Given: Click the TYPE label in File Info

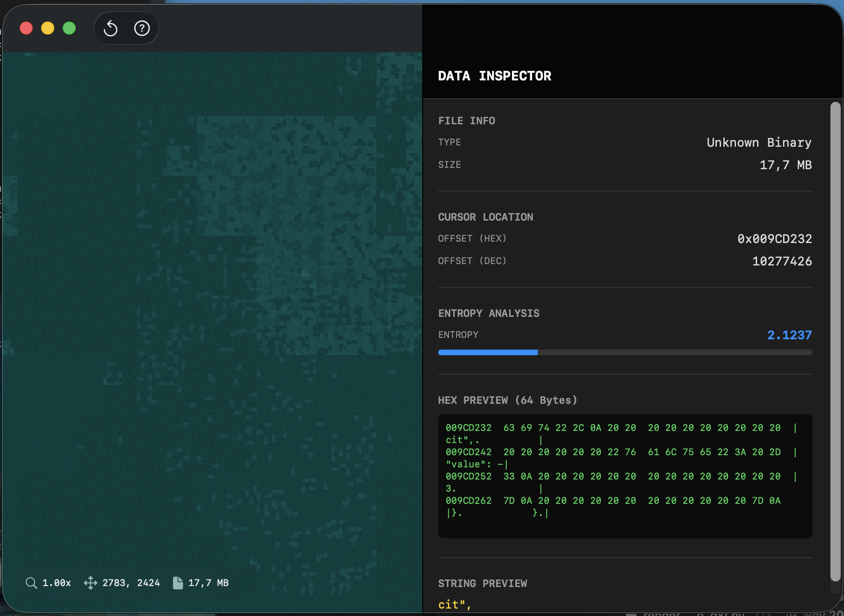Looking at the screenshot, I should [449, 142].
